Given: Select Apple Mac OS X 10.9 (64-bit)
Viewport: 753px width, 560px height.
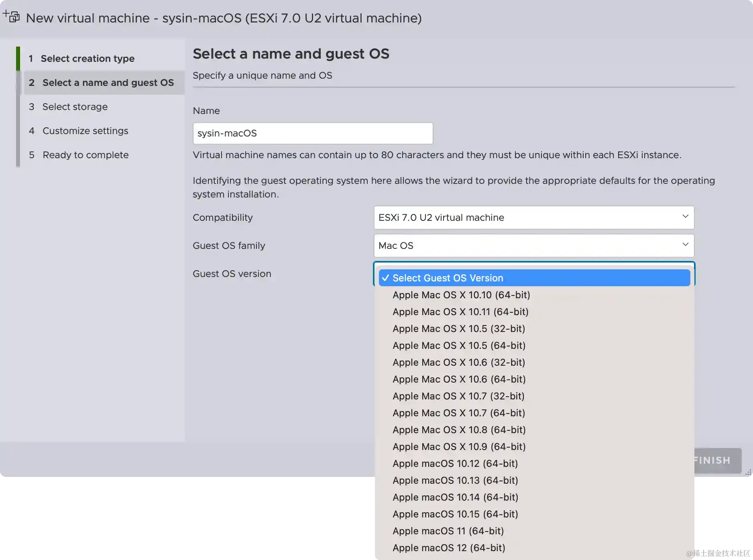Looking at the screenshot, I should click(x=459, y=446).
